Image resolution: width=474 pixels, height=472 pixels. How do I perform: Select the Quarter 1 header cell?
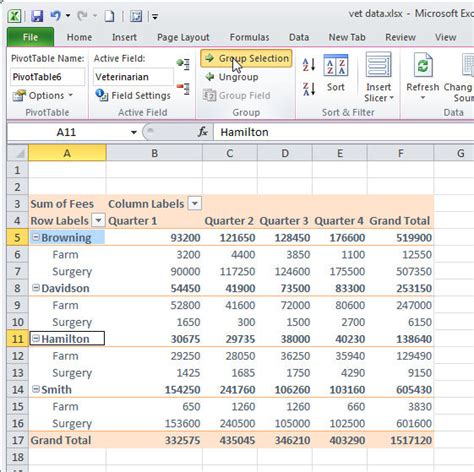pos(154,221)
